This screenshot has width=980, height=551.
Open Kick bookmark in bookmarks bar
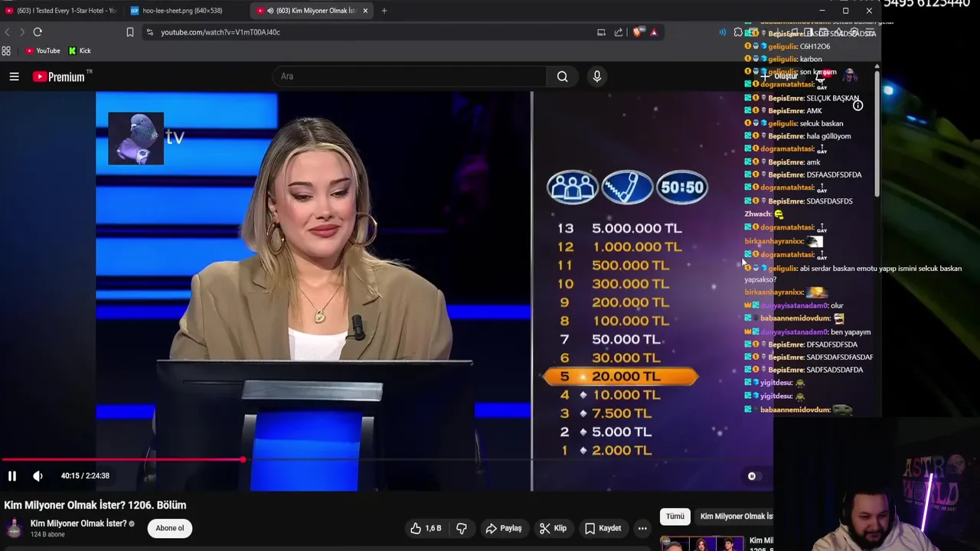tap(80, 51)
